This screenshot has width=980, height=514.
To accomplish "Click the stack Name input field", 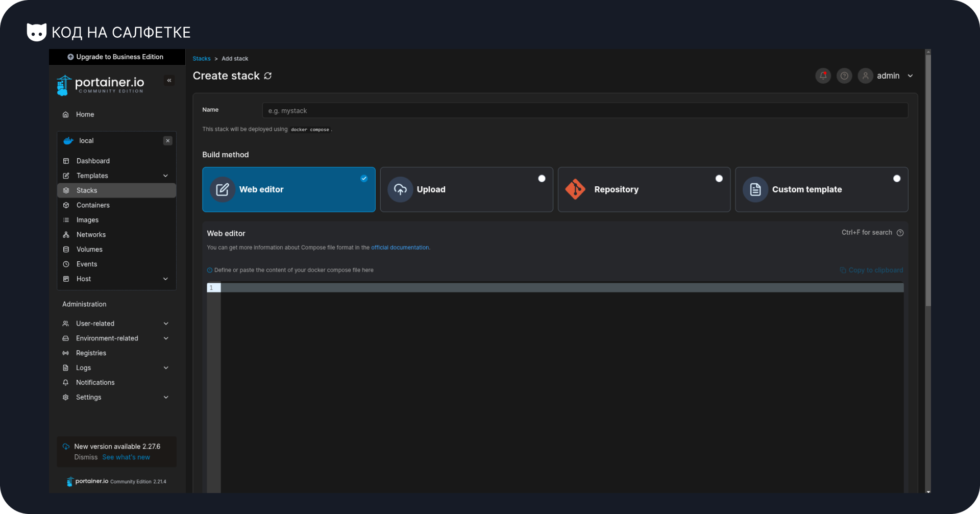I will (585, 111).
